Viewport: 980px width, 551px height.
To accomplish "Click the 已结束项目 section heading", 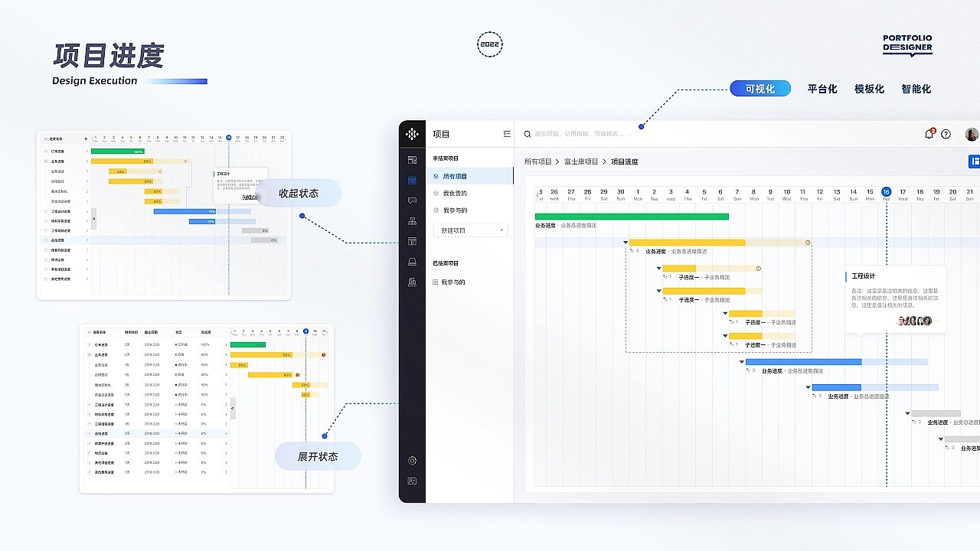I will click(x=446, y=263).
